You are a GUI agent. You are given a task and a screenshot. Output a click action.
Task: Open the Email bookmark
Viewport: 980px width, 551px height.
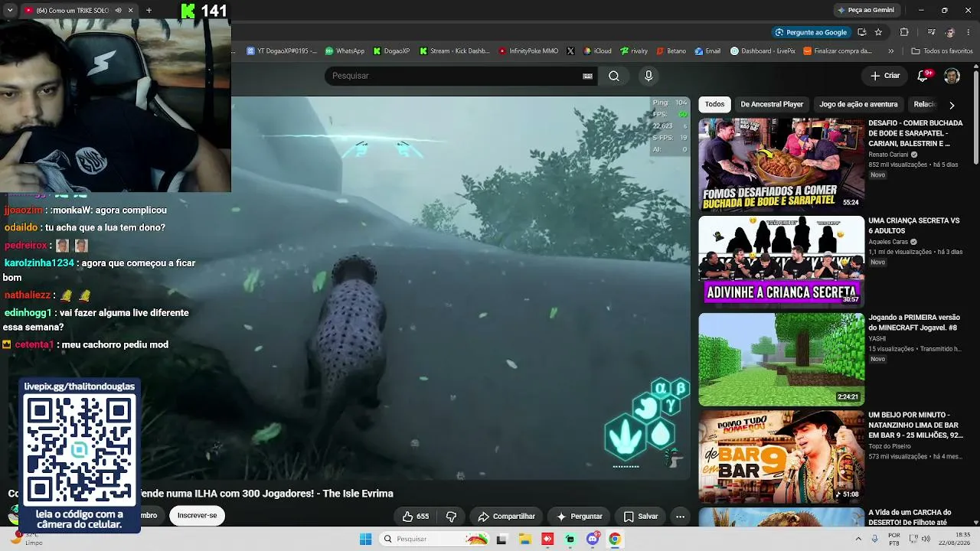[707, 51]
